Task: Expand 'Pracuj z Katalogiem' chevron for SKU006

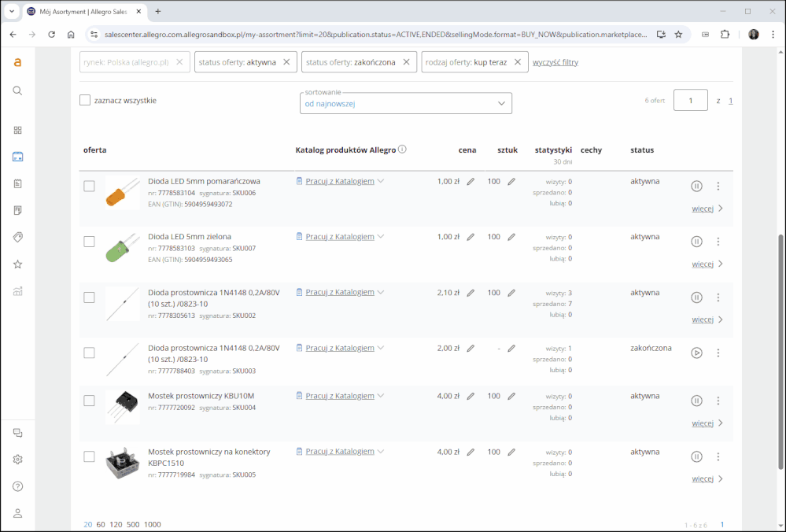Action: pyautogui.click(x=381, y=181)
